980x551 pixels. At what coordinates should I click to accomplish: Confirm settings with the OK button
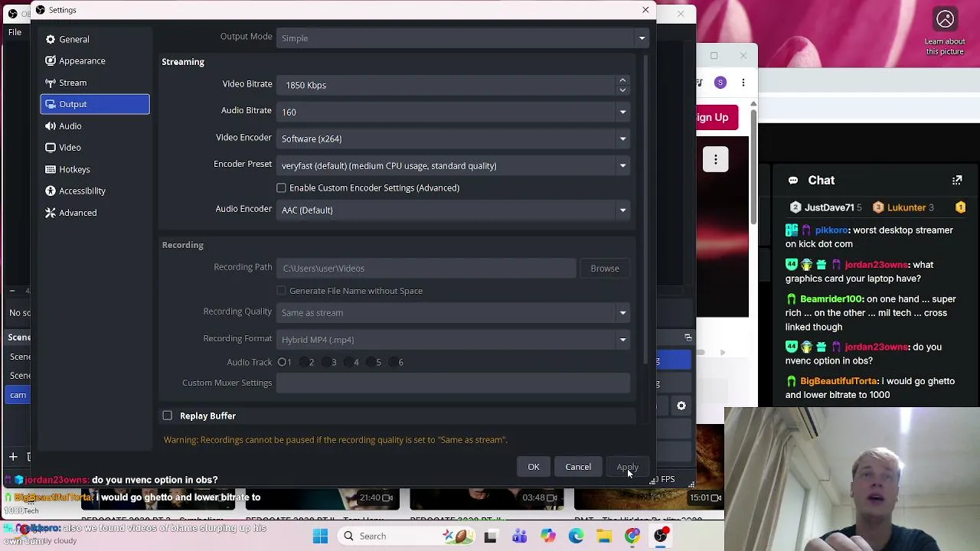[534, 467]
